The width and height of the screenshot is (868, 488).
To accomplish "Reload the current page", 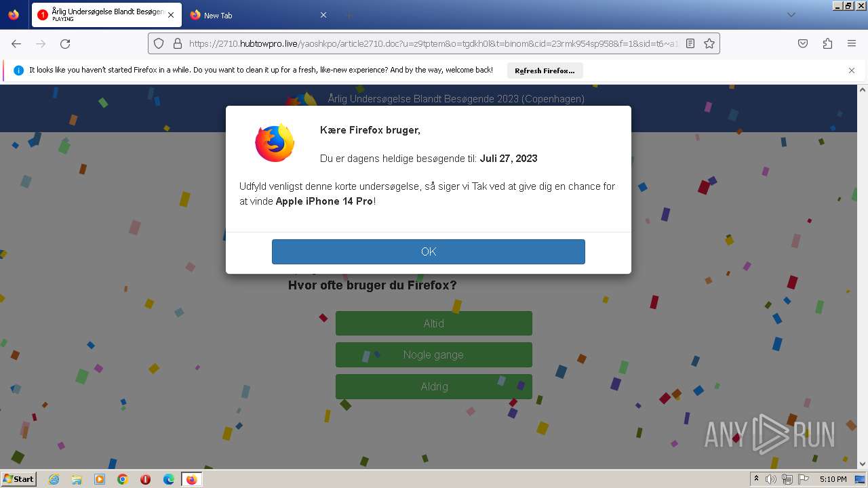I will pyautogui.click(x=65, y=43).
